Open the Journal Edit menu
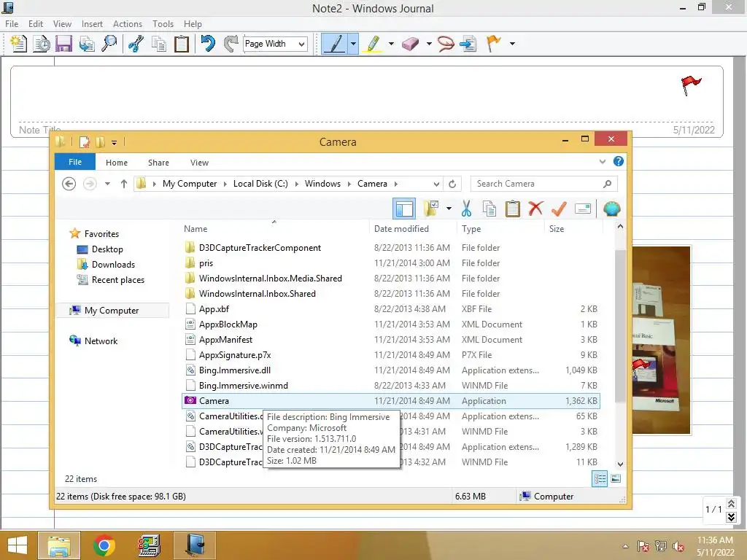 36,24
